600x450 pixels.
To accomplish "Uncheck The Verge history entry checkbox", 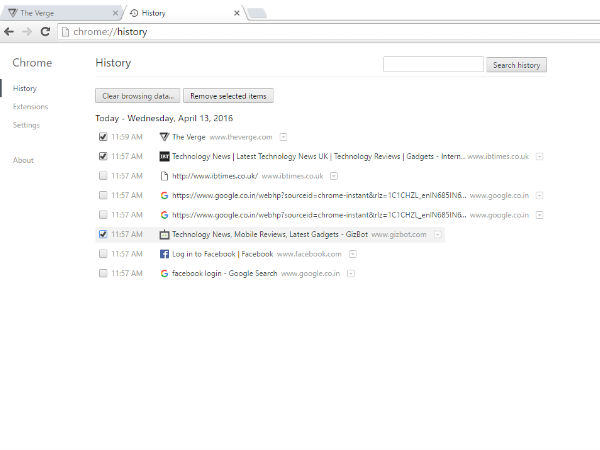I will [103, 137].
